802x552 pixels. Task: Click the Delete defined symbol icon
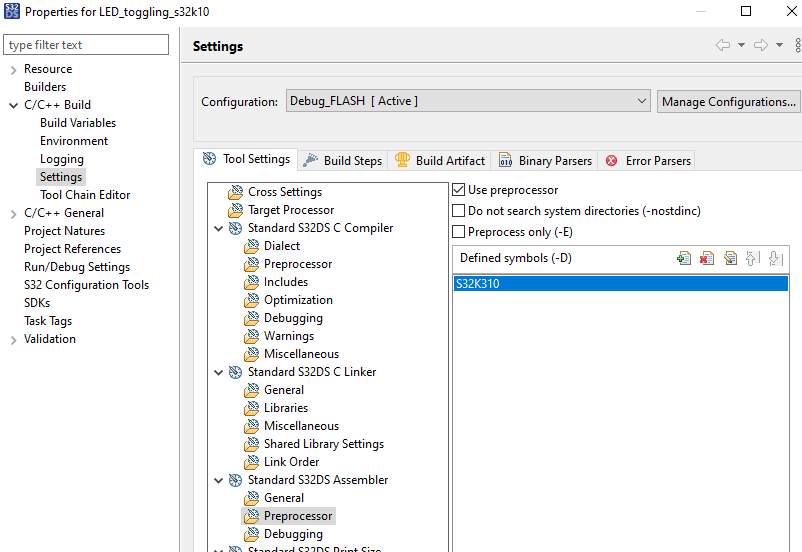tap(707, 258)
